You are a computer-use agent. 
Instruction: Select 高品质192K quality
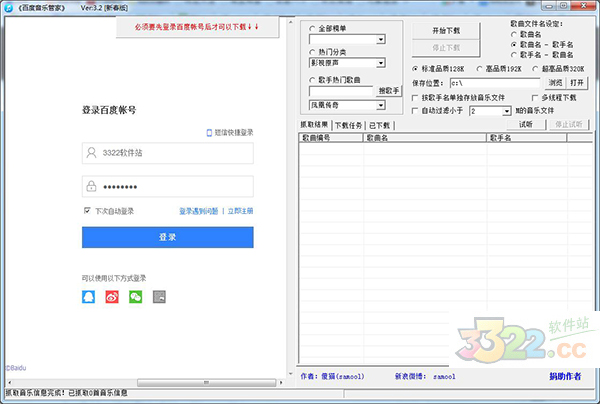coord(479,69)
